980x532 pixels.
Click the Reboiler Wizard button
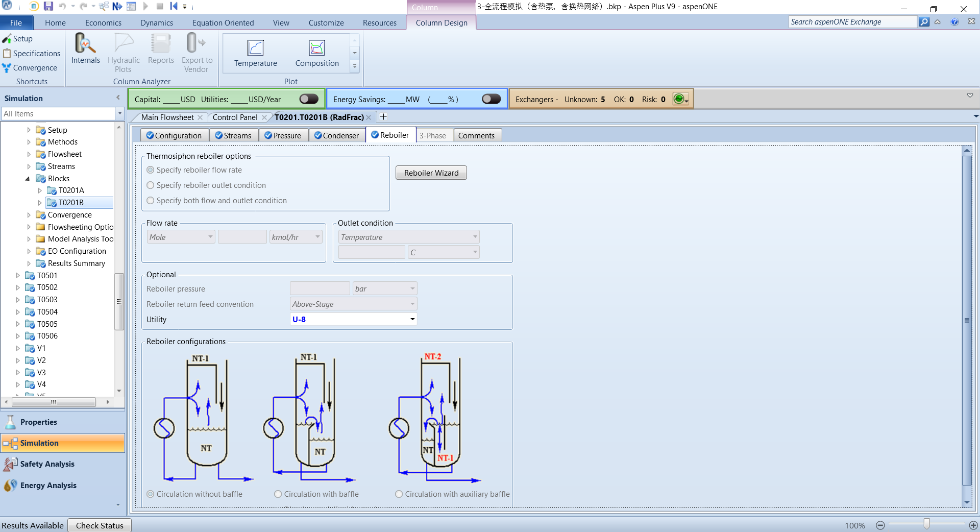pyautogui.click(x=431, y=173)
